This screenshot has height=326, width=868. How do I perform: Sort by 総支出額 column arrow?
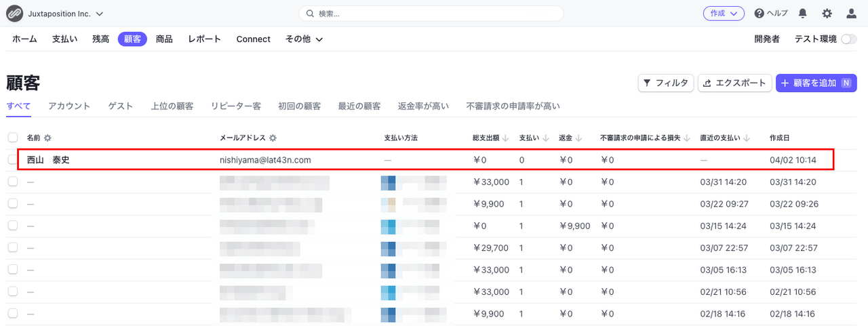(x=505, y=138)
